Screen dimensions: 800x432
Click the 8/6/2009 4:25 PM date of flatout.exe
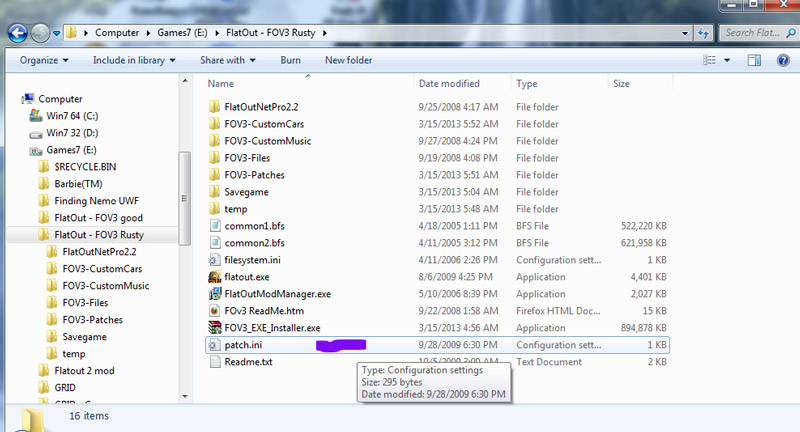[x=456, y=277]
